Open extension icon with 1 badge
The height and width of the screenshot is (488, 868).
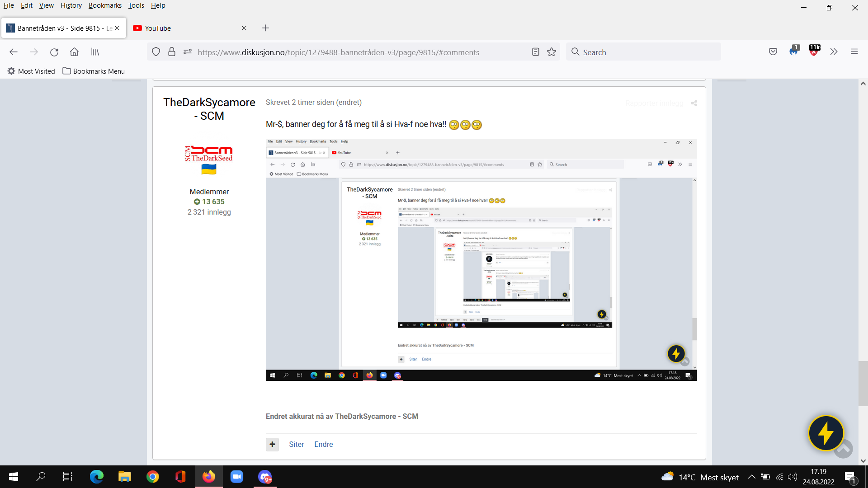click(794, 51)
